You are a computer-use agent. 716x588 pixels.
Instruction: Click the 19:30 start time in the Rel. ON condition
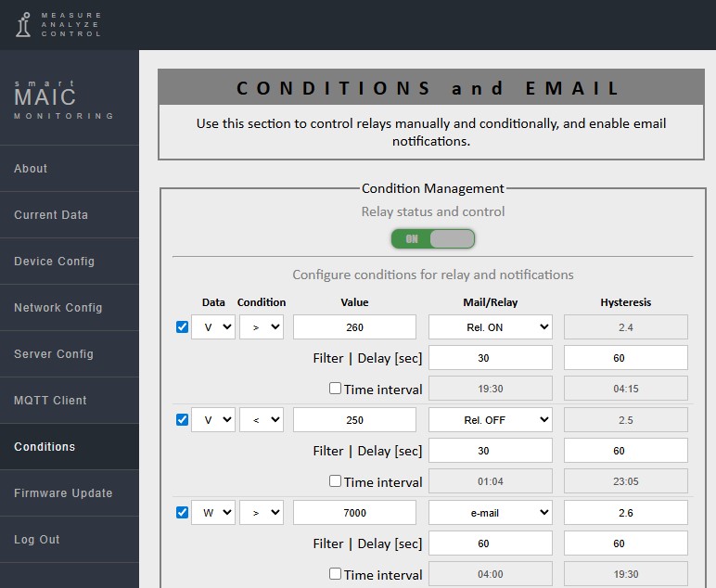[x=491, y=388]
